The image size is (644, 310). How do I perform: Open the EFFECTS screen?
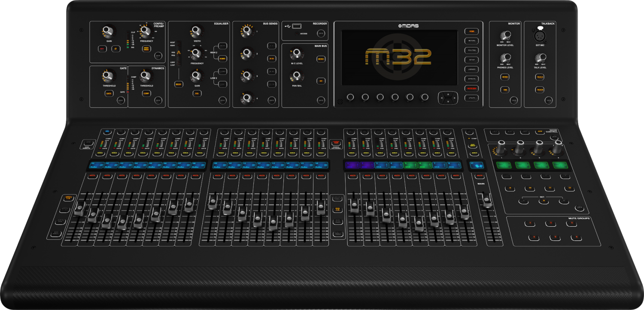point(471,79)
